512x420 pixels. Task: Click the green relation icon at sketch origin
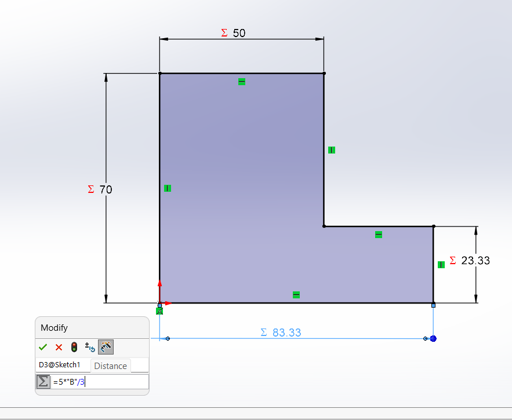pos(159,311)
